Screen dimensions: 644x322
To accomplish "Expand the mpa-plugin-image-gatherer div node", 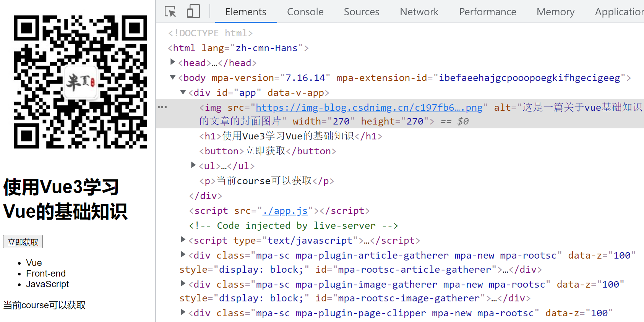I will click(x=183, y=283).
